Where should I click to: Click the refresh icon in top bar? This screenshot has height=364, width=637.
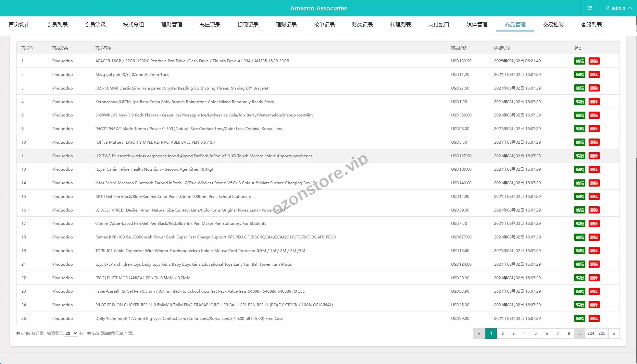pyautogui.click(x=590, y=8)
